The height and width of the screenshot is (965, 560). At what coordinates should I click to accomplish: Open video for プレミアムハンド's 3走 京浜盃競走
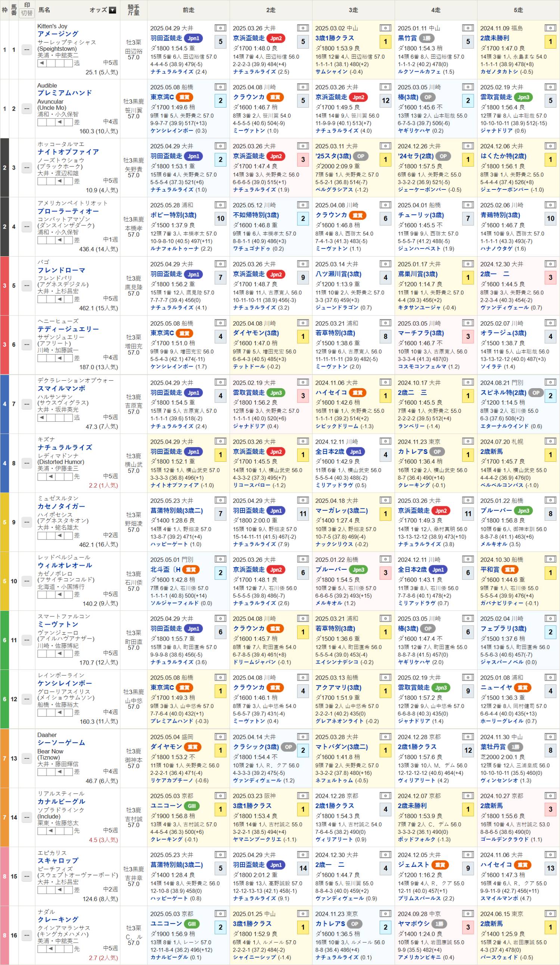point(385,87)
